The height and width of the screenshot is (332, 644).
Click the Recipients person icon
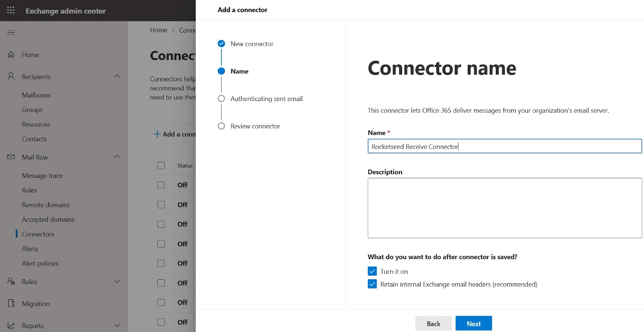pyautogui.click(x=11, y=76)
